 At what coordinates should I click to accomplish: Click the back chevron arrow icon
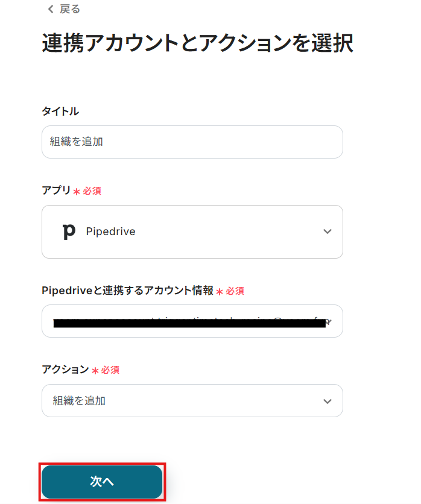click(50, 10)
